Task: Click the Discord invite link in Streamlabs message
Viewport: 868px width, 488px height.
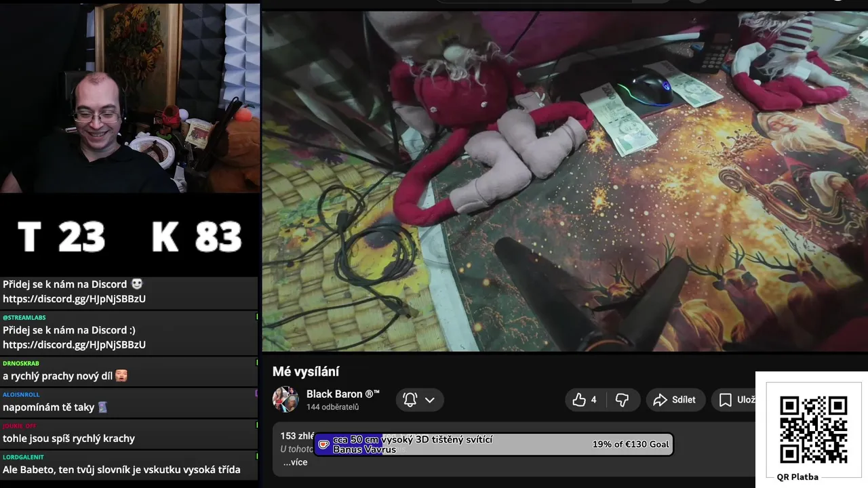Action: (74, 344)
